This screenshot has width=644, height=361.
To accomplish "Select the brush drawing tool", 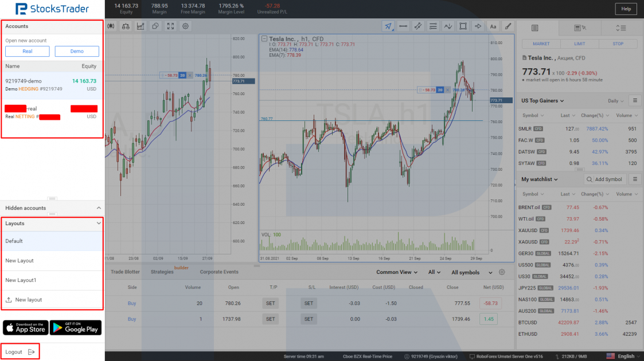I will tap(508, 26).
